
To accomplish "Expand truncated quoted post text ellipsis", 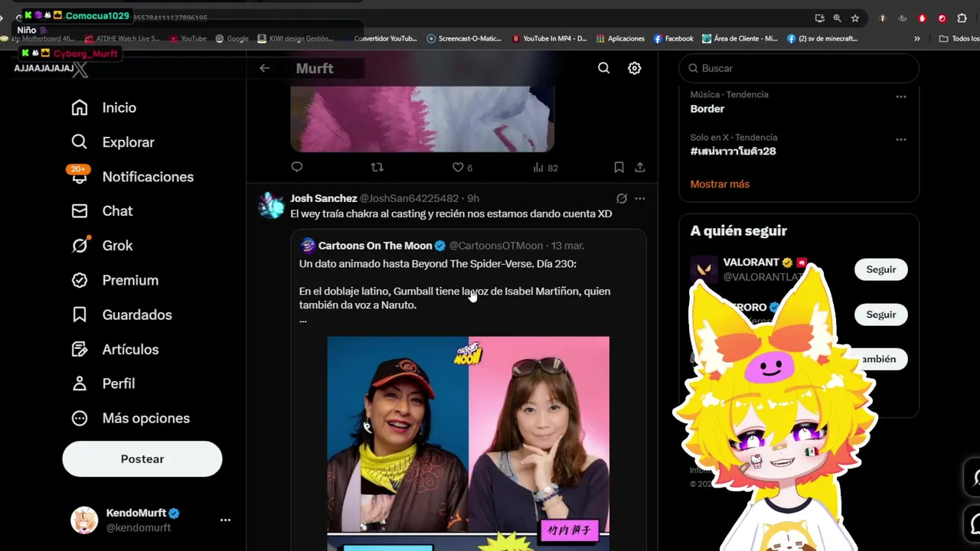I will point(303,320).
